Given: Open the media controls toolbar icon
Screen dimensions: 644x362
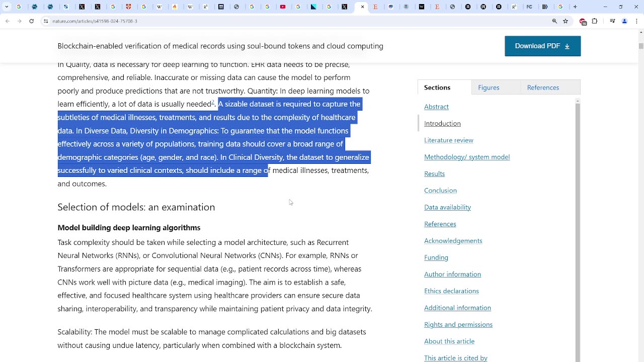Looking at the screenshot, I should pos(612,21).
